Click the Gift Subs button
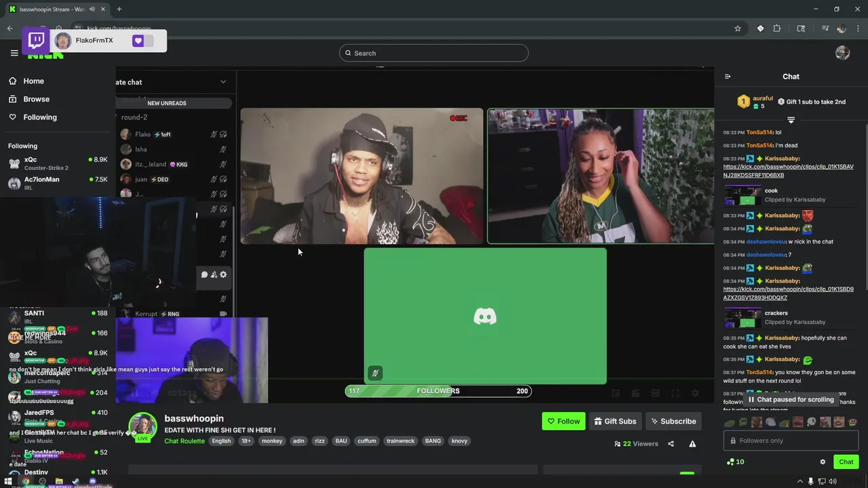Screen dimensions: 868x488 pos(615,421)
